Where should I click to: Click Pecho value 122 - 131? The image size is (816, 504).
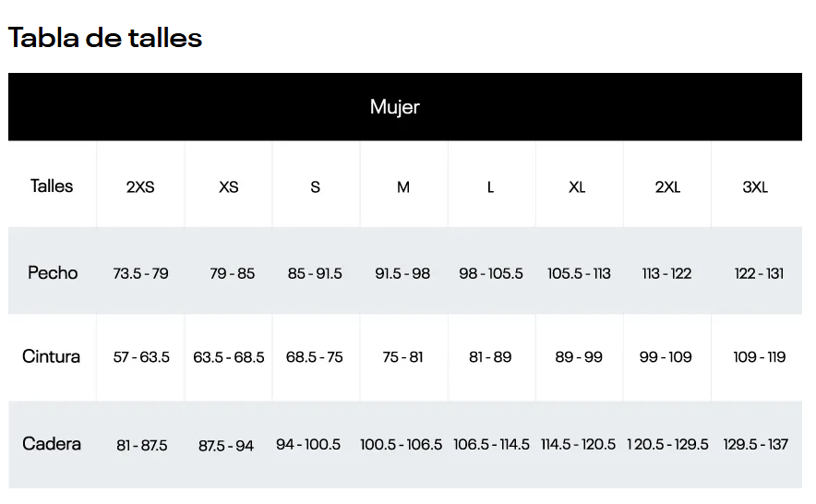[x=760, y=274]
